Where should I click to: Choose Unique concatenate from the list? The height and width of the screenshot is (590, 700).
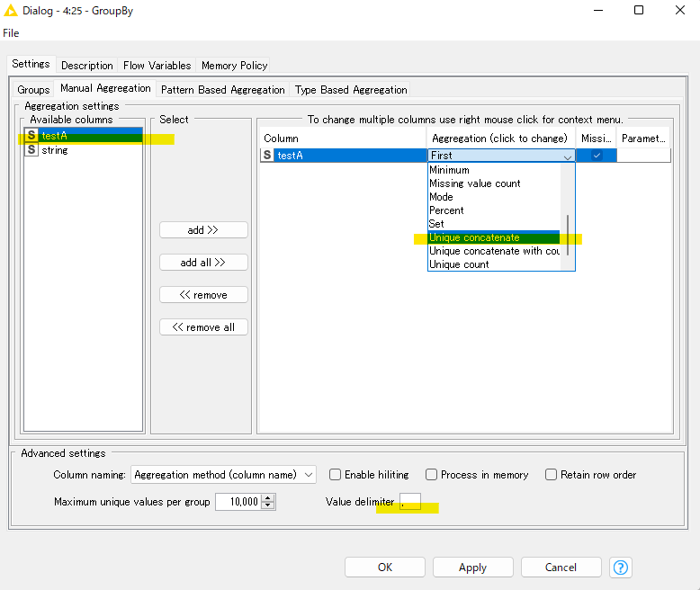tap(494, 237)
